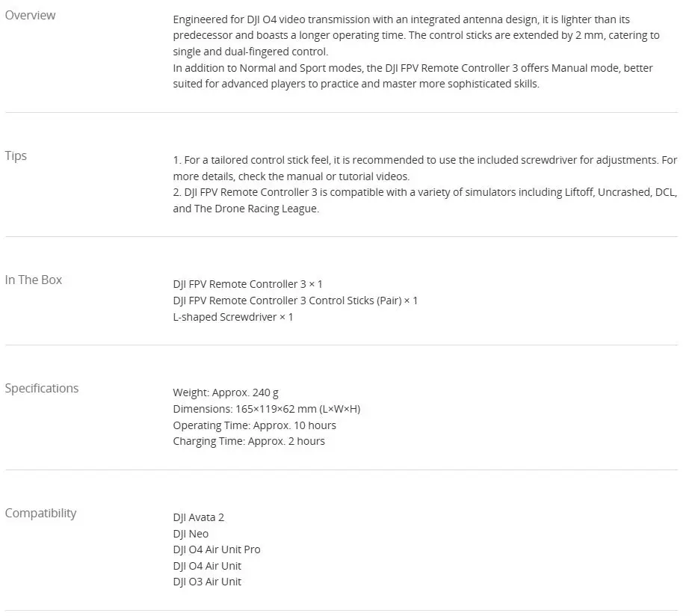Click the DJI O4 Air Unit Pro entry
692x616 pixels.
[x=217, y=549]
